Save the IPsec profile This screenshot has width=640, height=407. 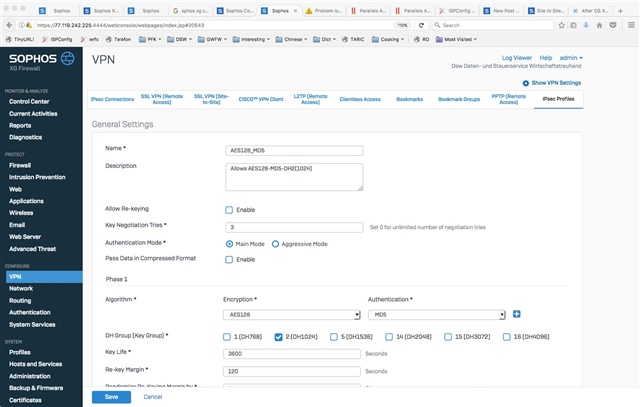pyautogui.click(x=111, y=397)
